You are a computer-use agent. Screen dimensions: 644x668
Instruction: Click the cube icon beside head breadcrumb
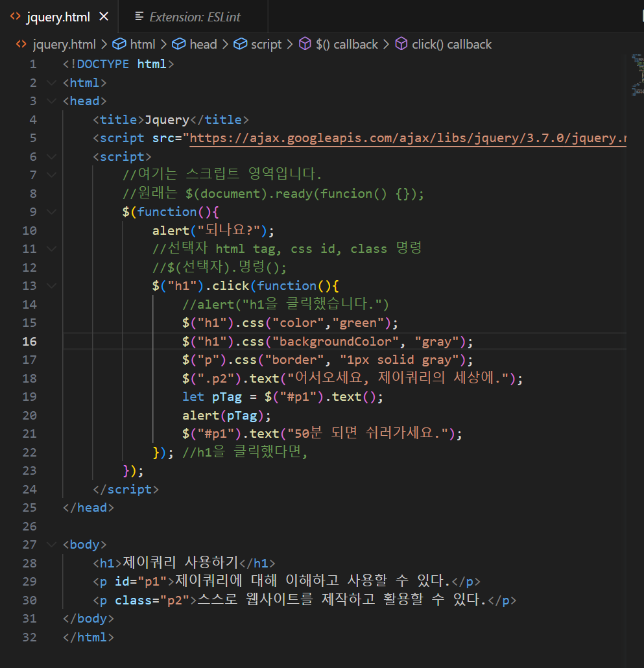click(x=179, y=44)
